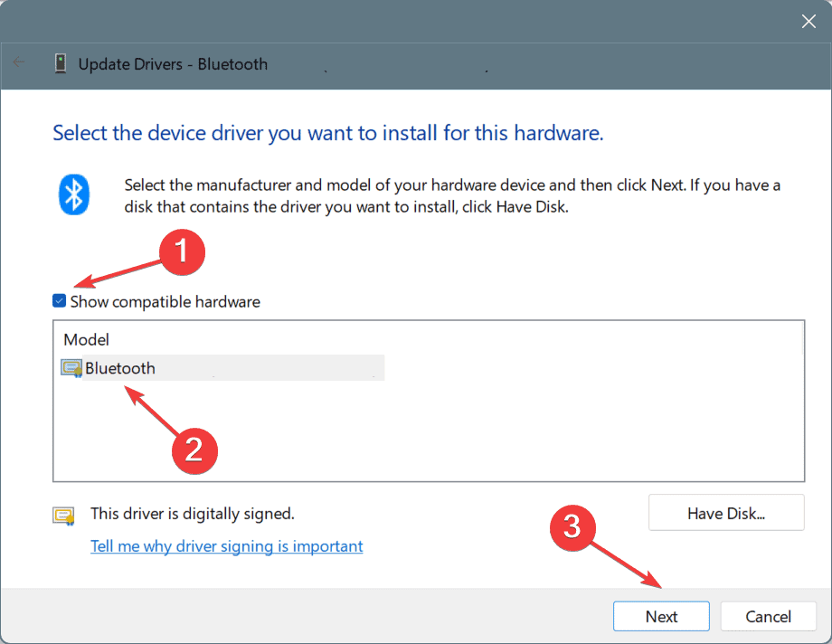Viewport: 832px width, 644px height.
Task: Click the Model column header
Action: coord(86,340)
